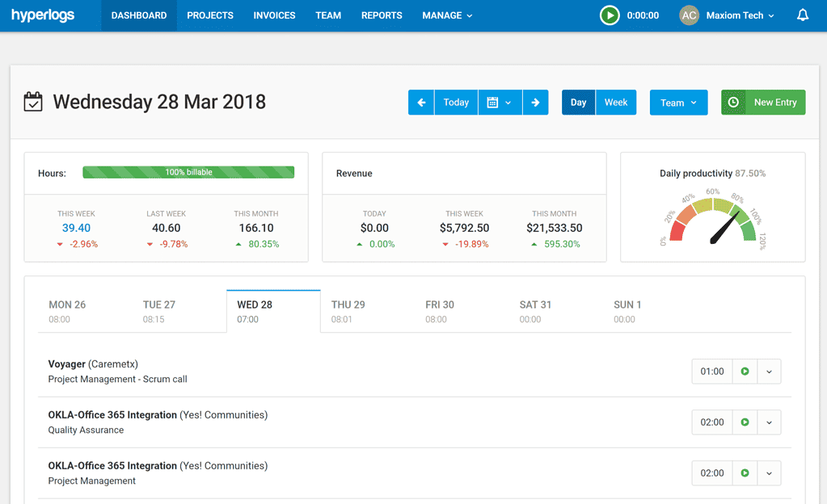Expand the Team filter dropdown
This screenshot has width=827, height=504.
(x=678, y=103)
